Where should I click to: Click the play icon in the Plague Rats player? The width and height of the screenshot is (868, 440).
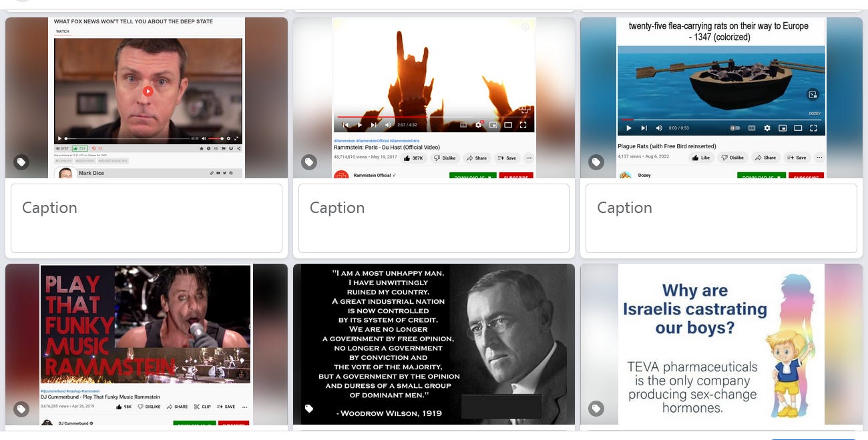point(628,128)
